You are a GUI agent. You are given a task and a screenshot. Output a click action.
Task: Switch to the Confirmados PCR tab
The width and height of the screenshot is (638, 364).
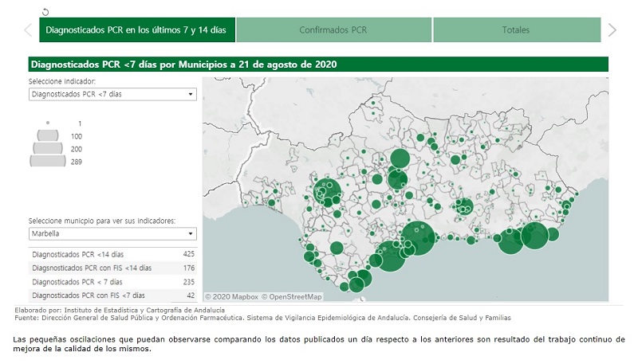coord(333,29)
